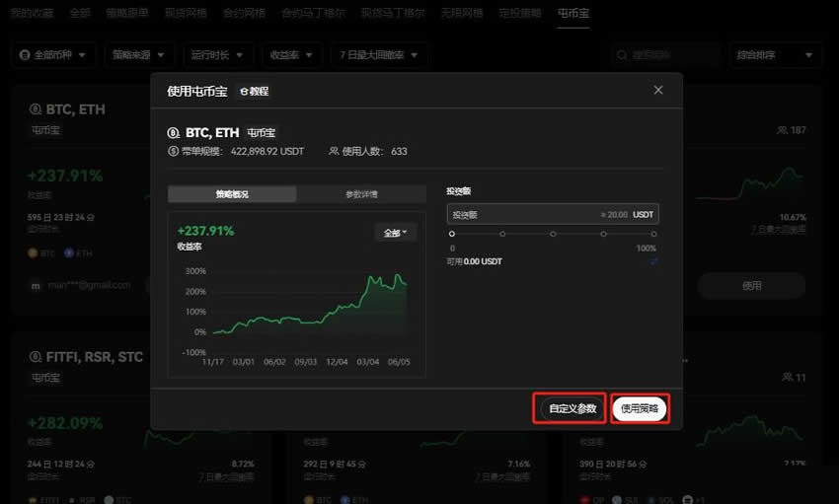Select the 屯币宝 tab in top navigation

(x=572, y=14)
